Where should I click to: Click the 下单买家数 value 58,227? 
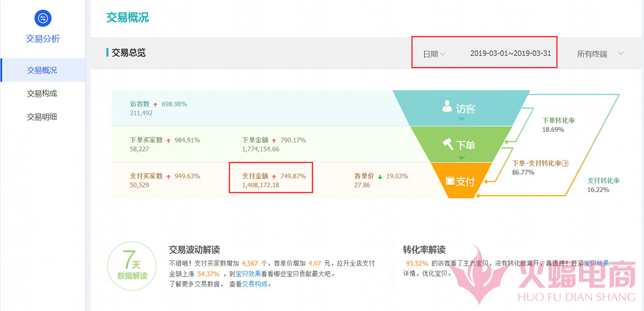pyautogui.click(x=139, y=149)
